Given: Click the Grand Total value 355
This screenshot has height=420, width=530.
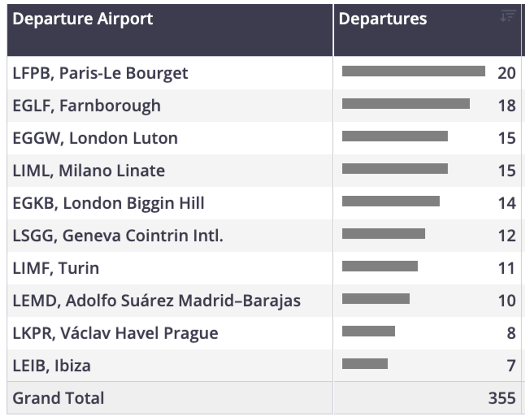Looking at the screenshot, I should [502, 398].
